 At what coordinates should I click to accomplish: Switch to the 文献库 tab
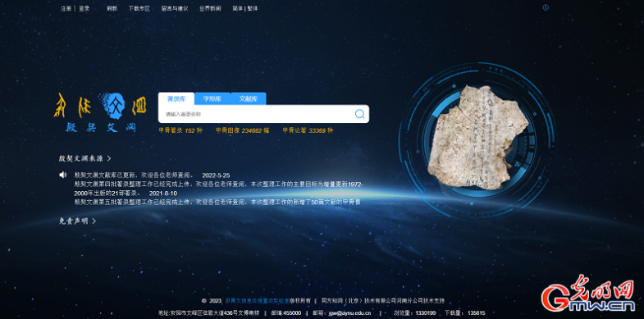248,99
